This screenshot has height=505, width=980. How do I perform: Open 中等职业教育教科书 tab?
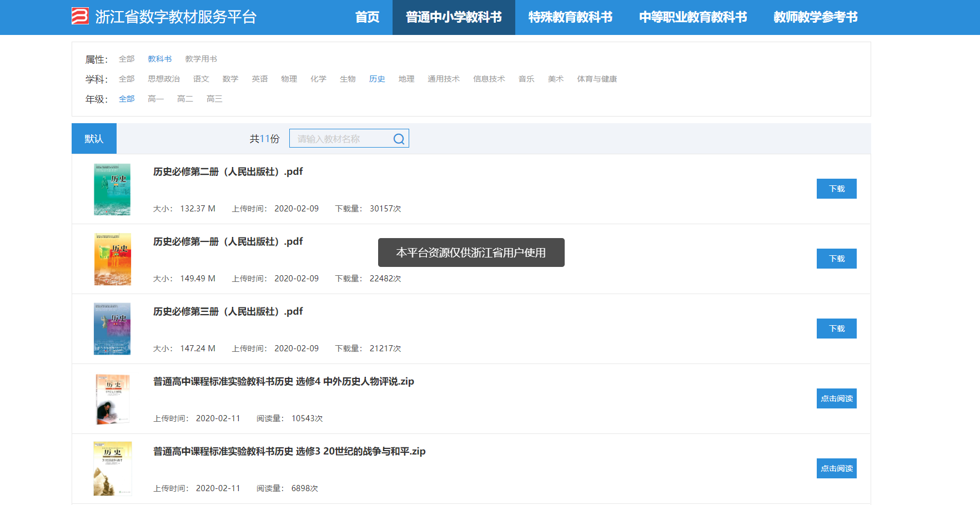click(x=693, y=17)
